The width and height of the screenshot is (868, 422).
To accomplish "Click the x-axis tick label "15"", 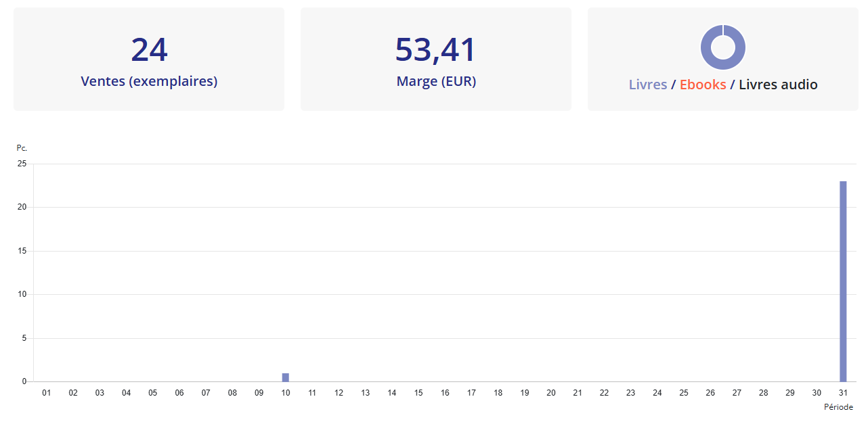I will 418,393.
